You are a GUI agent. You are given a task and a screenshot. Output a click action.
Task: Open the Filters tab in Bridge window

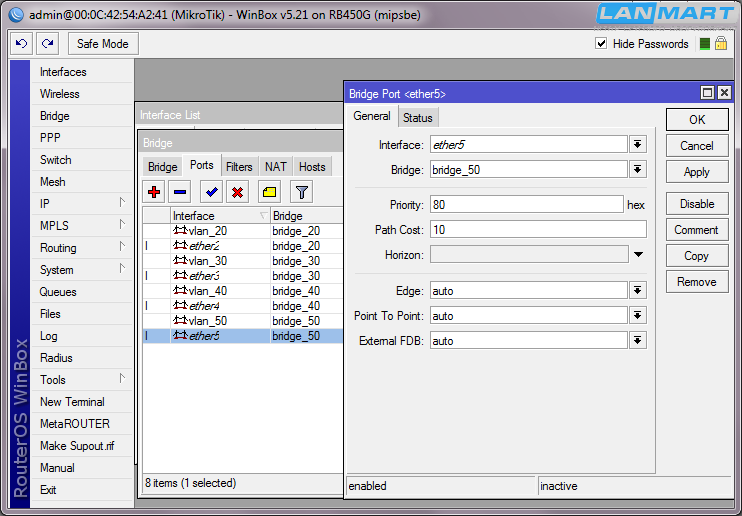point(239,167)
